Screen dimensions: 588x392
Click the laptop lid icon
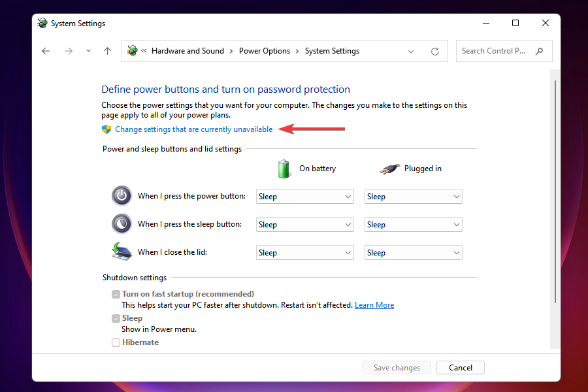tap(122, 252)
